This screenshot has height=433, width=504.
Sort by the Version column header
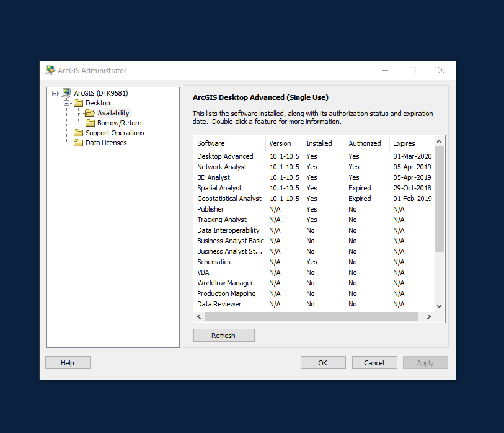(x=284, y=143)
